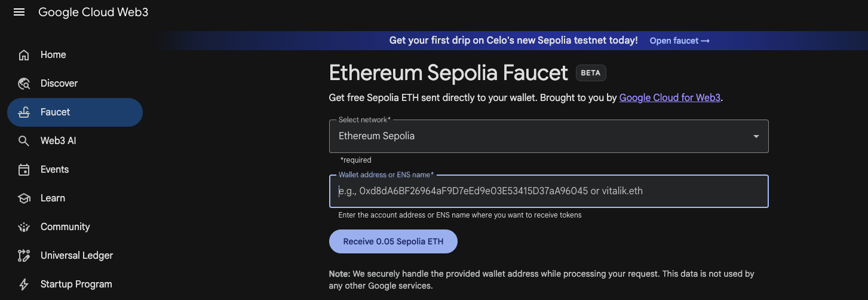Viewport: 868px width, 300px height.
Task: Select Web3 AI in the sidebar
Action: (x=58, y=141)
